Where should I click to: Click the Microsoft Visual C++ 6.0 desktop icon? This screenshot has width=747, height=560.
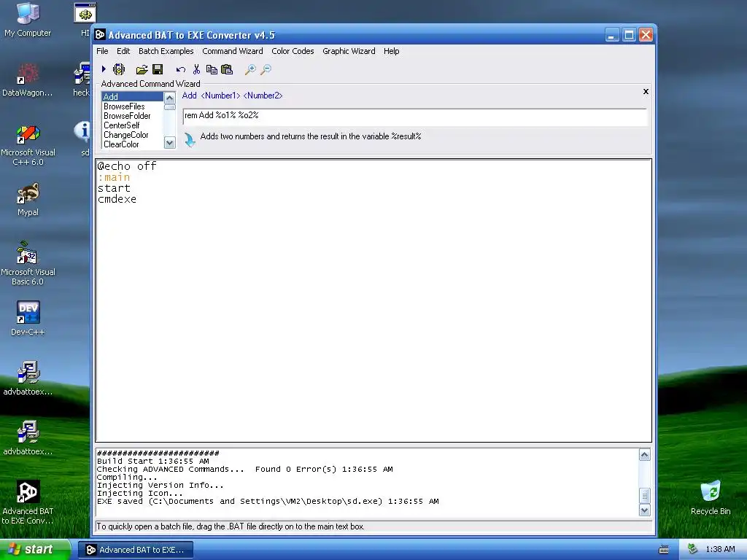coord(28,145)
